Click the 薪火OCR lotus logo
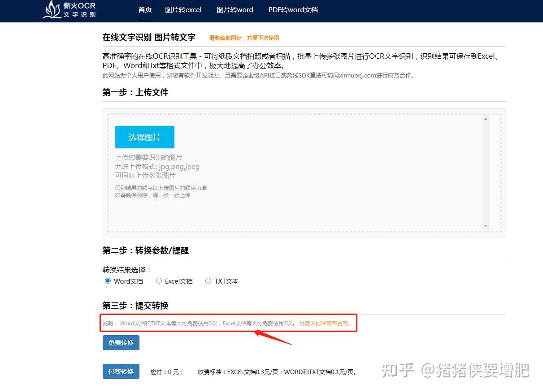The height and width of the screenshot is (392, 543). pyautogui.click(x=69, y=10)
